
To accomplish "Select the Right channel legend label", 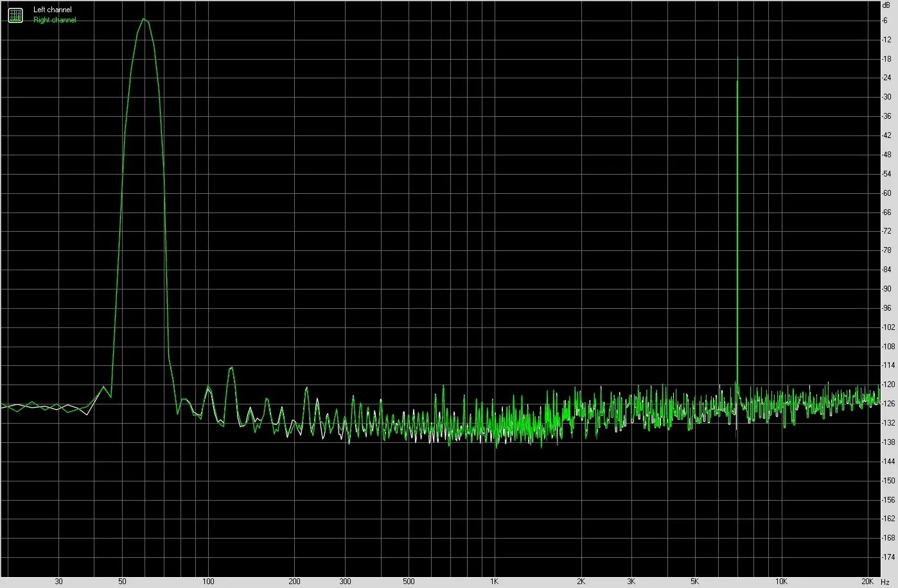I will point(55,20).
